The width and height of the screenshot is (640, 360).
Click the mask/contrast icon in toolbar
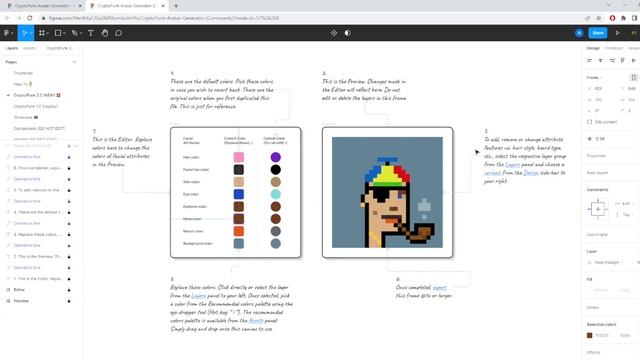pyautogui.click(x=347, y=33)
